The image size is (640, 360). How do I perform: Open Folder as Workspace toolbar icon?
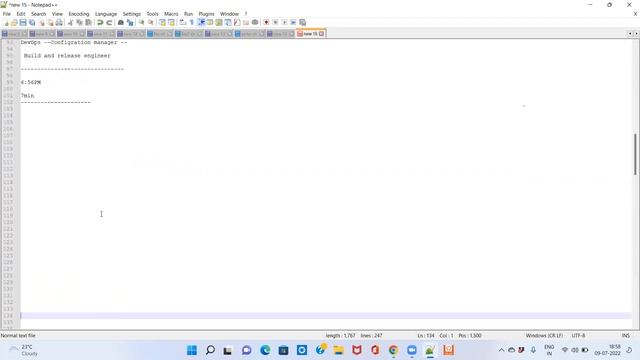pos(246,22)
